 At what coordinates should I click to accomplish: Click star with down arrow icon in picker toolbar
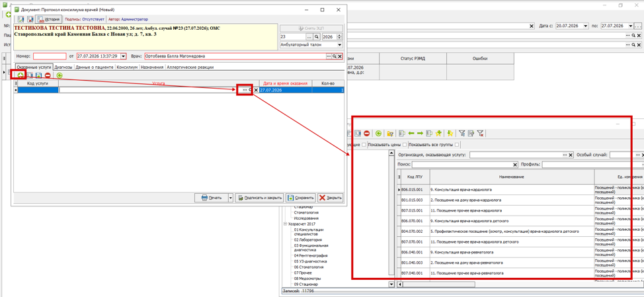click(x=450, y=133)
